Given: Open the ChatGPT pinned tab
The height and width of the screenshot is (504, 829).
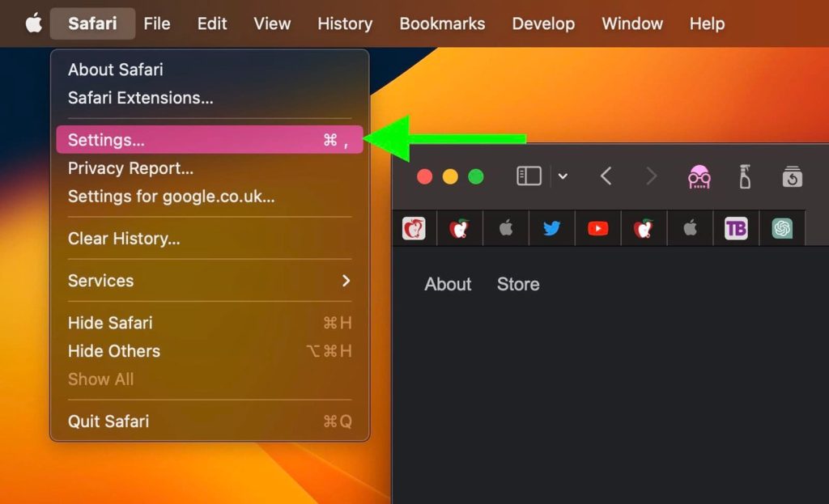Looking at the screenshot, I should (x=782, y=228).
